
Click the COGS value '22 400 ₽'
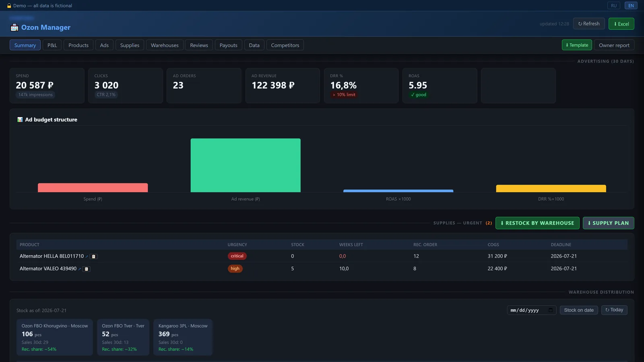coord(497,269)
